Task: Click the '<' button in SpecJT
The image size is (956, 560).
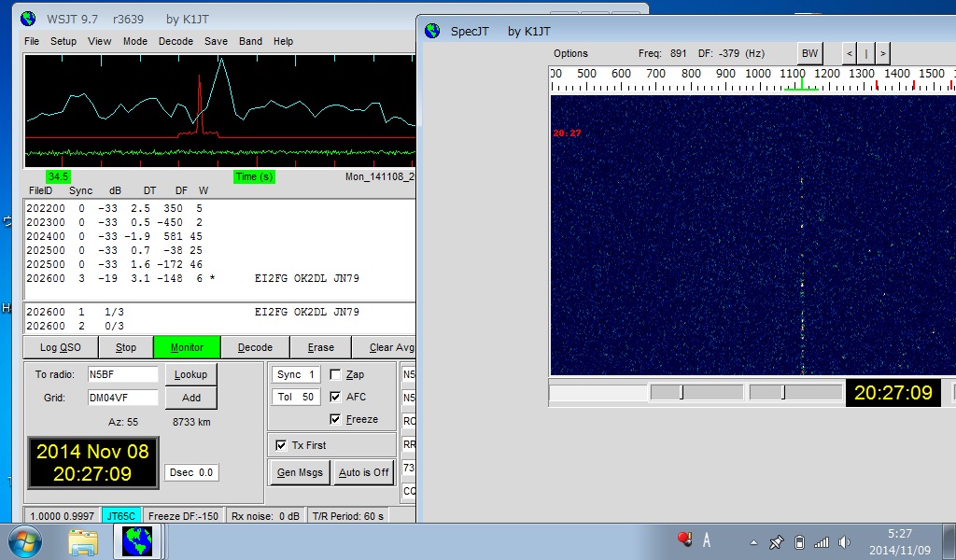Action: [x=850, y=53]
